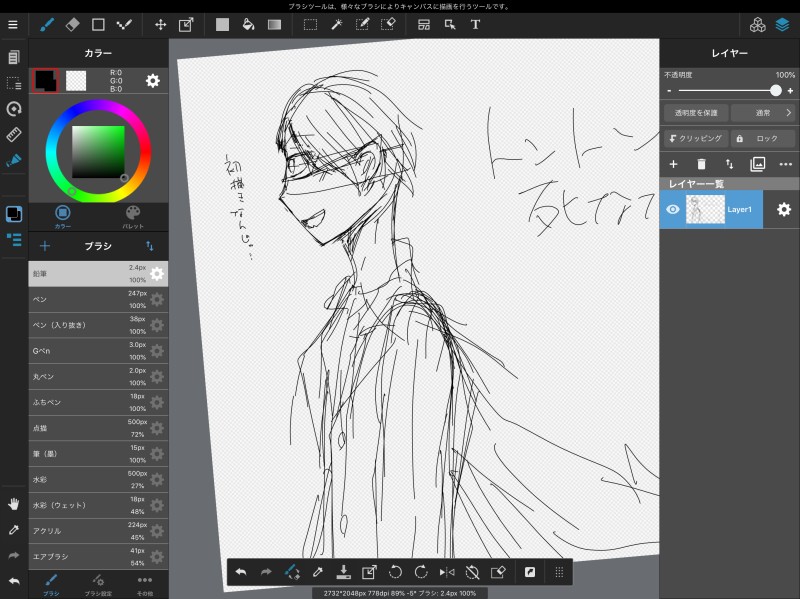This screenshot has height=599, width=800.
Task: Open settings gear for ふちペン brush
Action: point(157,402)
